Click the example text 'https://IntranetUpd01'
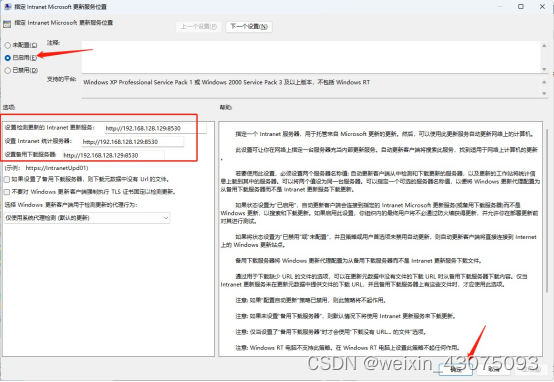The width and height of the screenshot is (554, 382). point(57,168)
